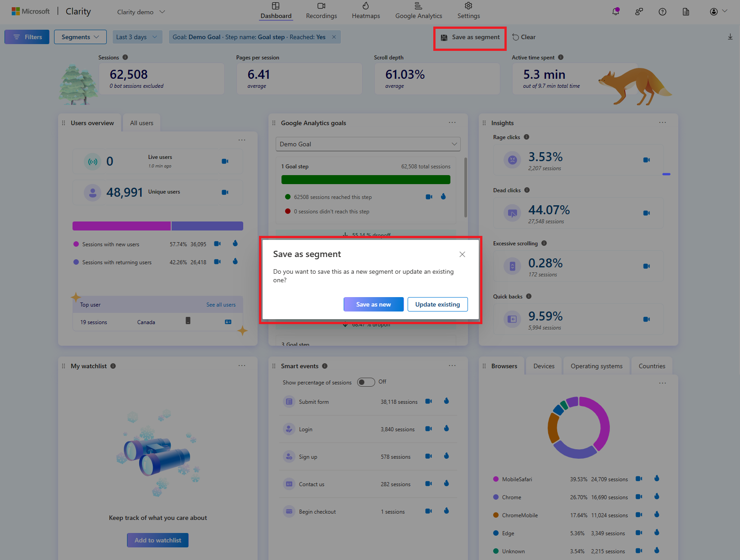View recordings for Contact us event
740x560 pixels.
[x=429, y=483]
